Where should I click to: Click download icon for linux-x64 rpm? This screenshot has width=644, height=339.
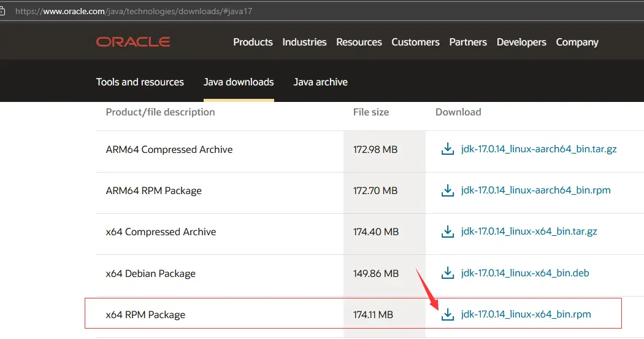point(448,314)
